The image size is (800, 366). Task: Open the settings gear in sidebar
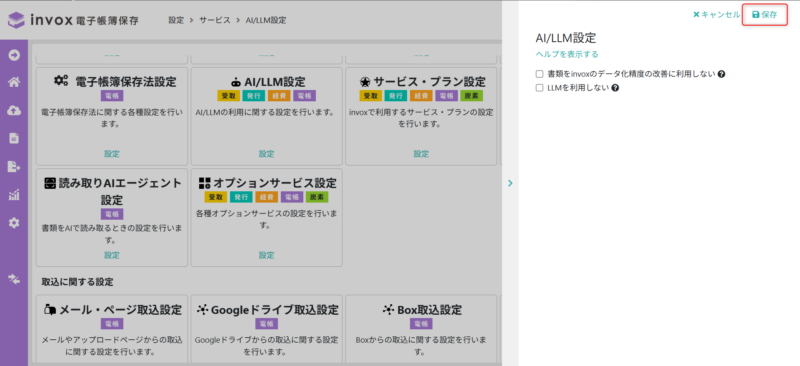pyautogui.click(x=14, y=223)
